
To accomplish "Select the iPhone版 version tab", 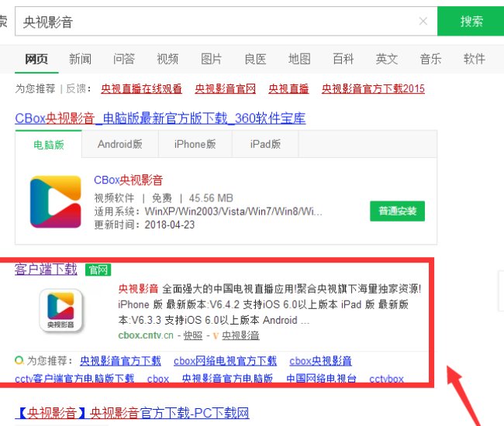I will click(195, 145).
